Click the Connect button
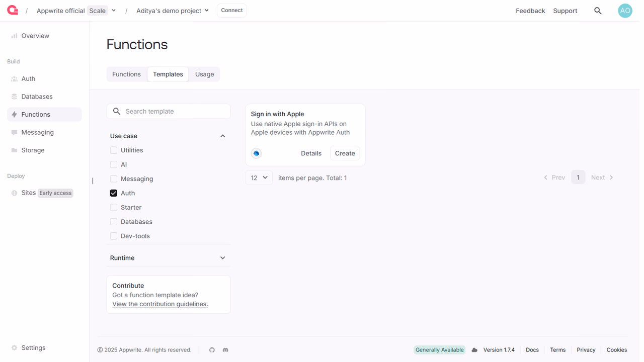Screen dimensions: 644x362 tap(232, 11)
